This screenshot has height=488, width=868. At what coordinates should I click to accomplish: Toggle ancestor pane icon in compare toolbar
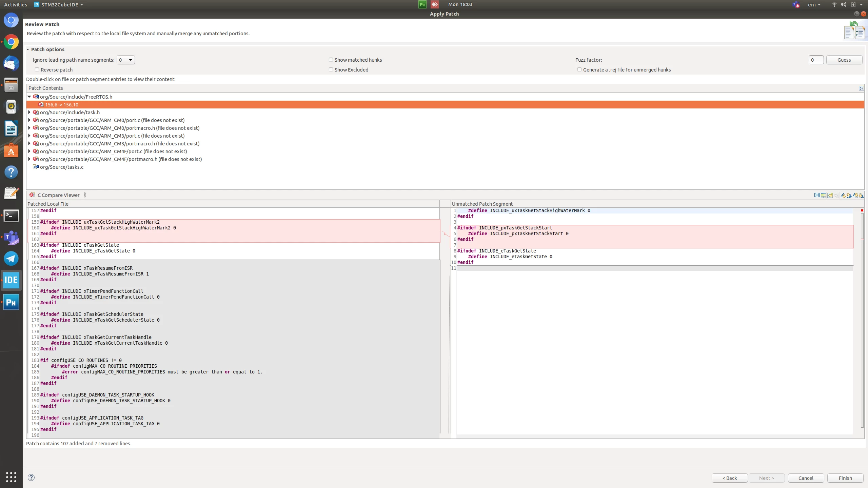pyautogui.click(x=823, y=195)
